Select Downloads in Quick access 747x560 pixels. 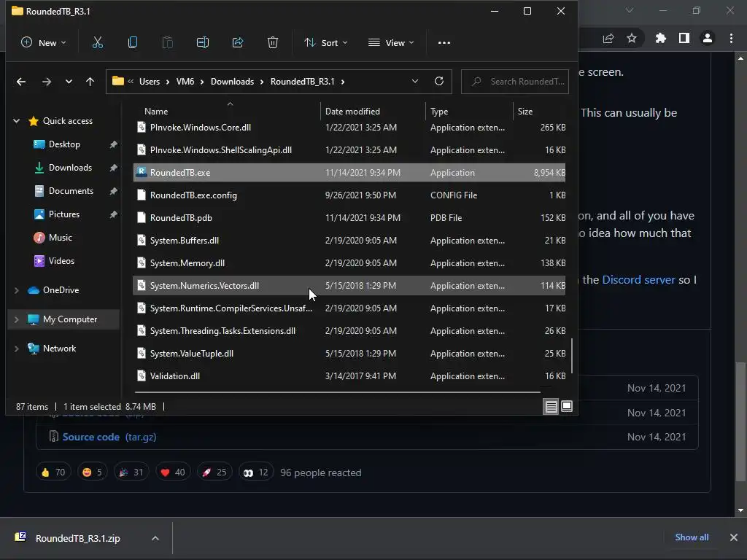pos(70,168)
